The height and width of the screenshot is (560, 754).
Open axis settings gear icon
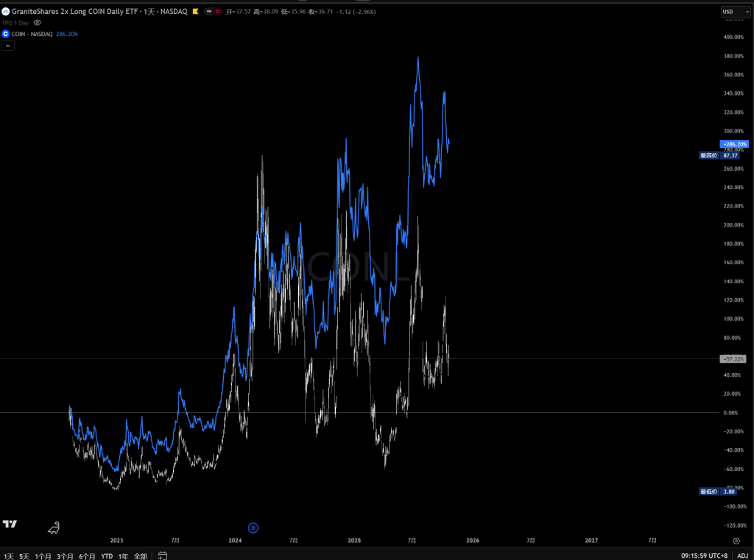[x=736, y=540]
